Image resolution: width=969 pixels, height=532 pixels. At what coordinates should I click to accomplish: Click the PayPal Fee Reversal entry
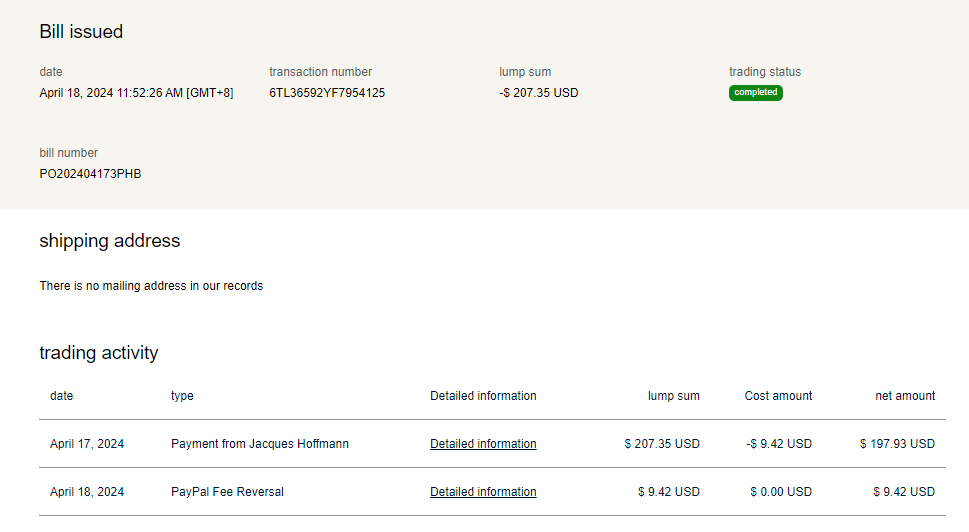pos(227,492)
